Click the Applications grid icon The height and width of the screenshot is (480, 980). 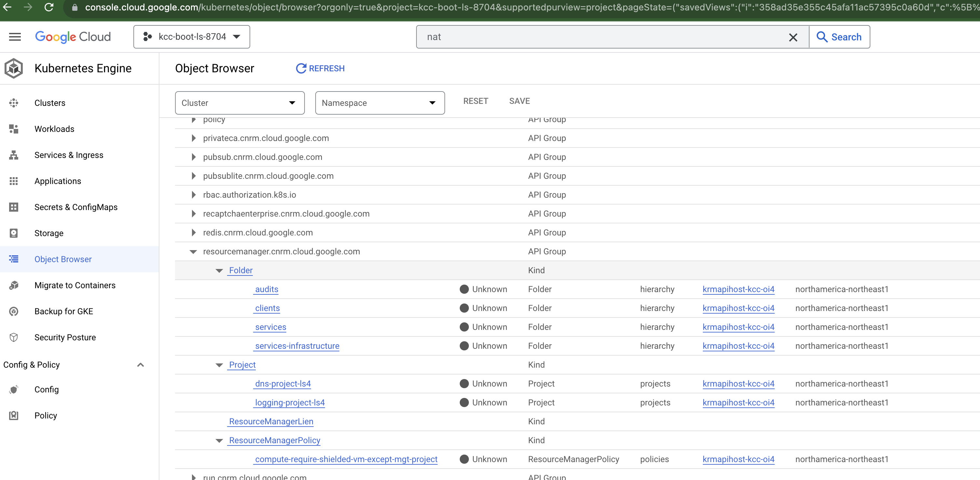coord(14,181)
